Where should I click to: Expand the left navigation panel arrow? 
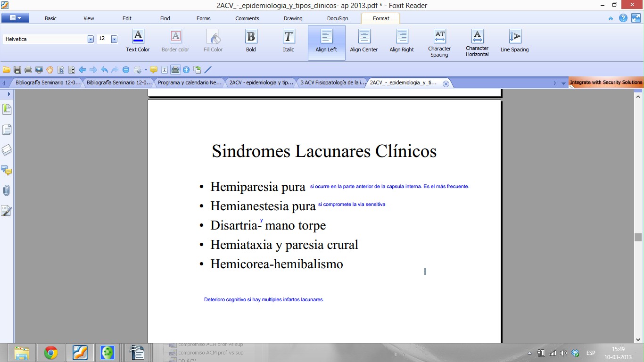click(8, 94)
